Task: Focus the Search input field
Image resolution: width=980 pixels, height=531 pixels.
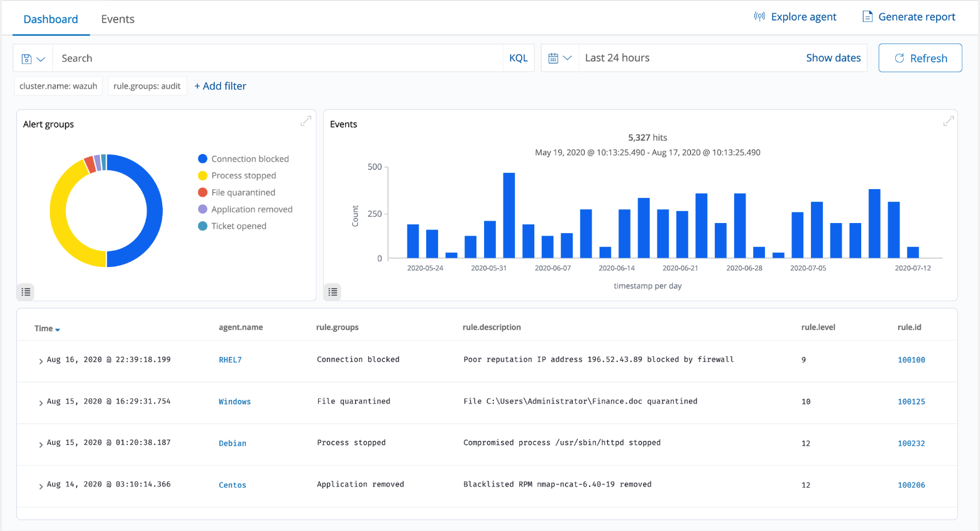Action: point(278,58)
